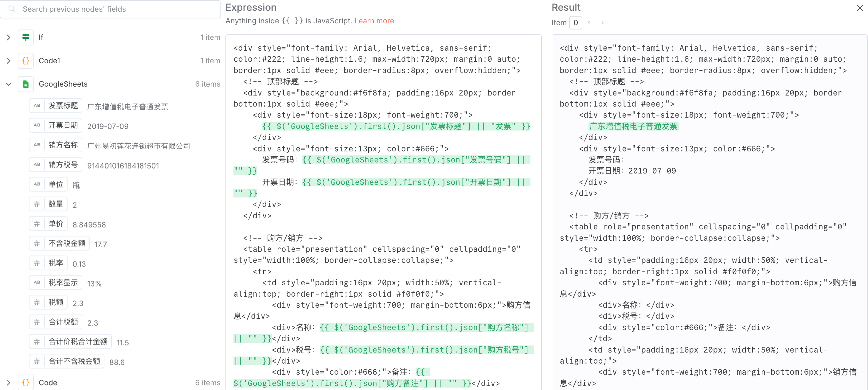
Task: Click the string type icon for 单位
Action: [37, 184]
